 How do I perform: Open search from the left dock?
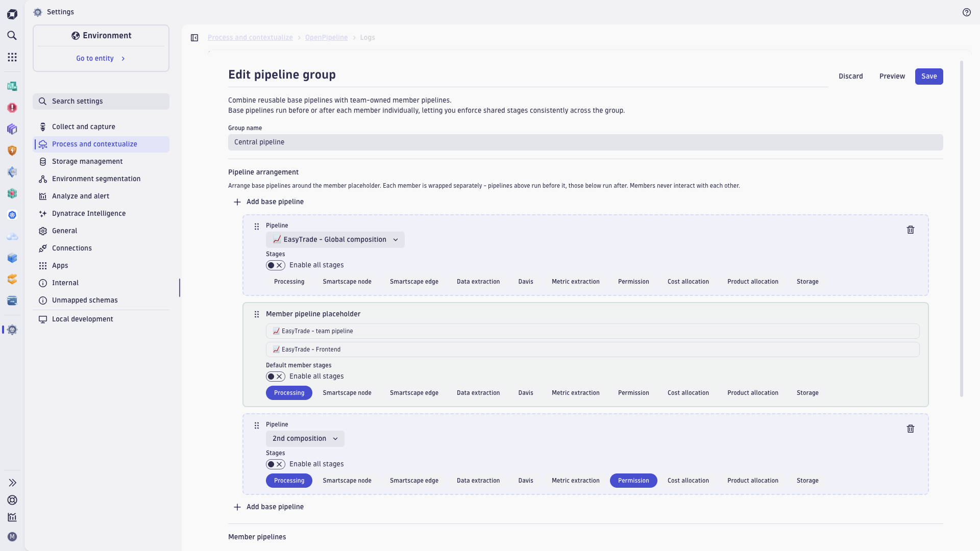[x=12, y=35]
